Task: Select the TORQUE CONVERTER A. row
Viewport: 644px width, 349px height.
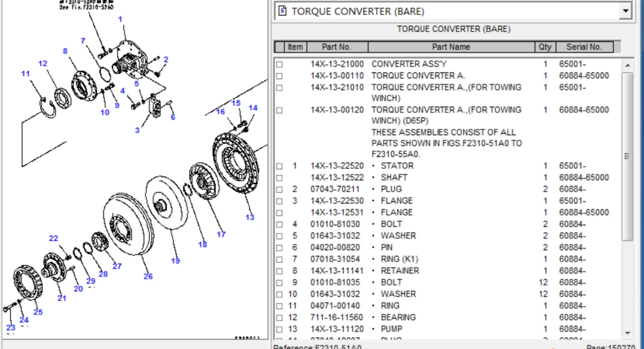Action: 417,75
